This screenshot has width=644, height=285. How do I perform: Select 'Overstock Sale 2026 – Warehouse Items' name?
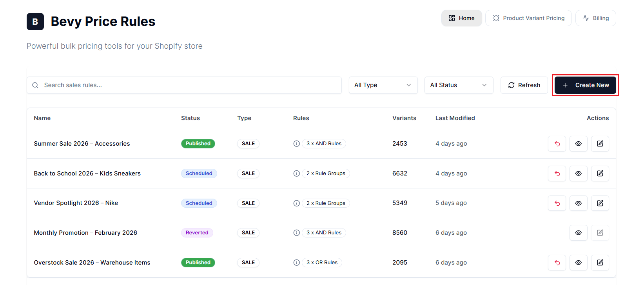[92, 263]
